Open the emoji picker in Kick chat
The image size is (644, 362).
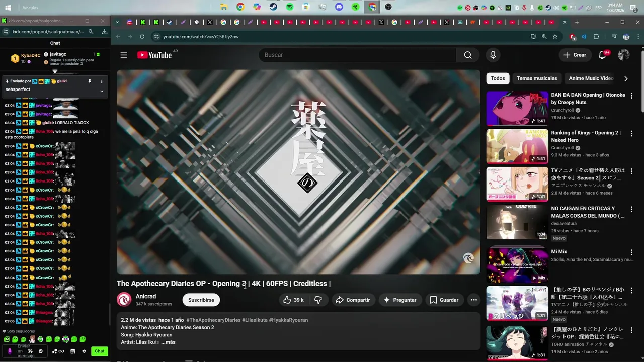[x=41, y=351]
